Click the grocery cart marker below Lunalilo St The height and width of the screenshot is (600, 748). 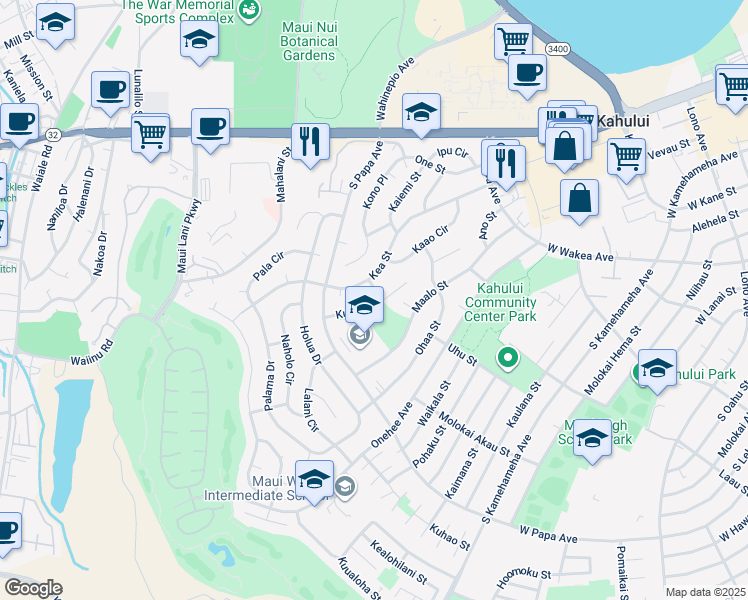(150, 135)
